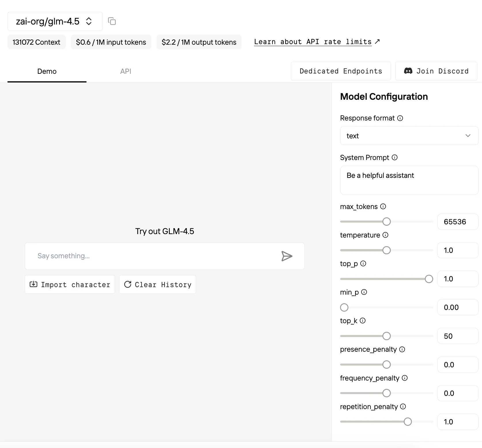Click the max_tokens value field 65536
The height and width of the screenshot is (448, 482).
click(458, 222)
